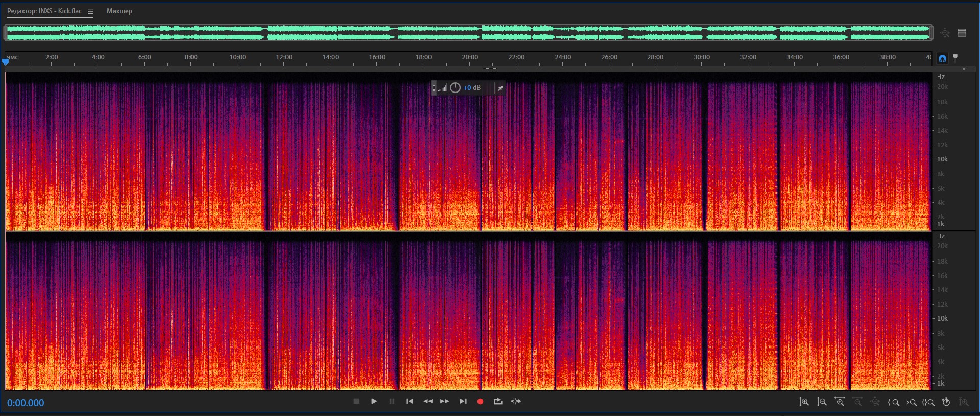Click the Zoom In Time icon
The image size is (980, 416).
click(x=840, y=402)
